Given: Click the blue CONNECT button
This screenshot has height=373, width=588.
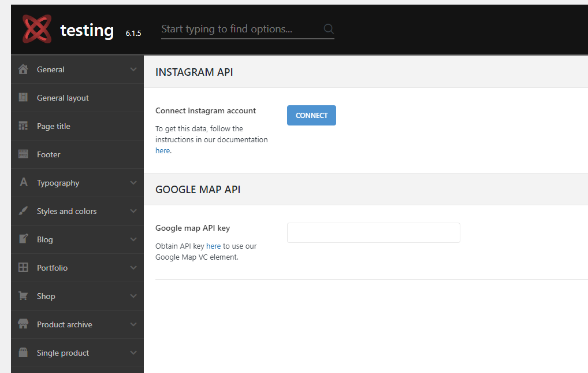Looking at the screenshot, I should [311, 115].
